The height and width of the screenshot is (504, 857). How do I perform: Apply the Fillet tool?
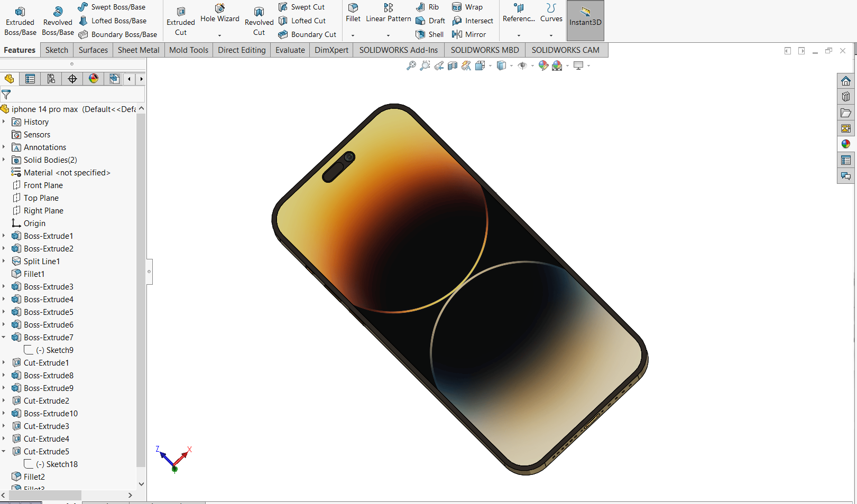[353, 14]
